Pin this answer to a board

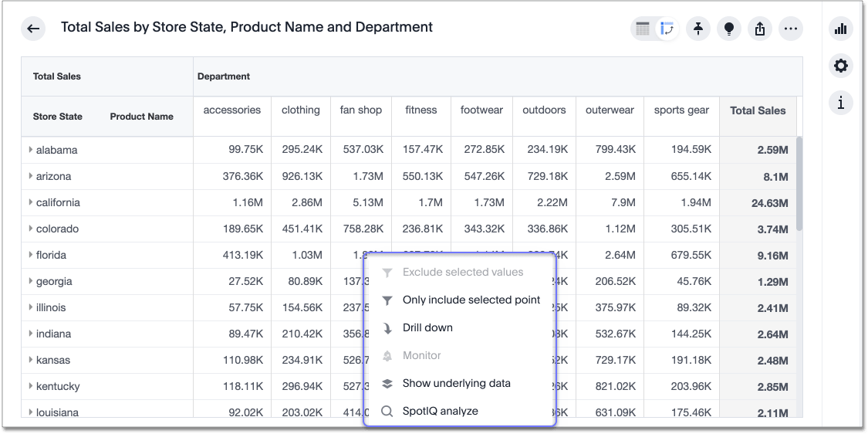pyautogui.click(x=698, y=29)
